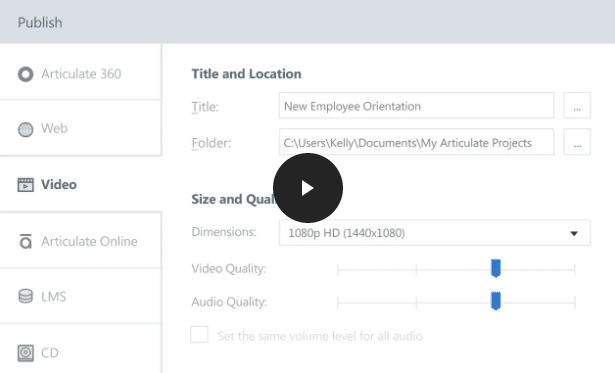Open the 1080p HD dimensions combo box
615x373 pixels.
[435, 233]
